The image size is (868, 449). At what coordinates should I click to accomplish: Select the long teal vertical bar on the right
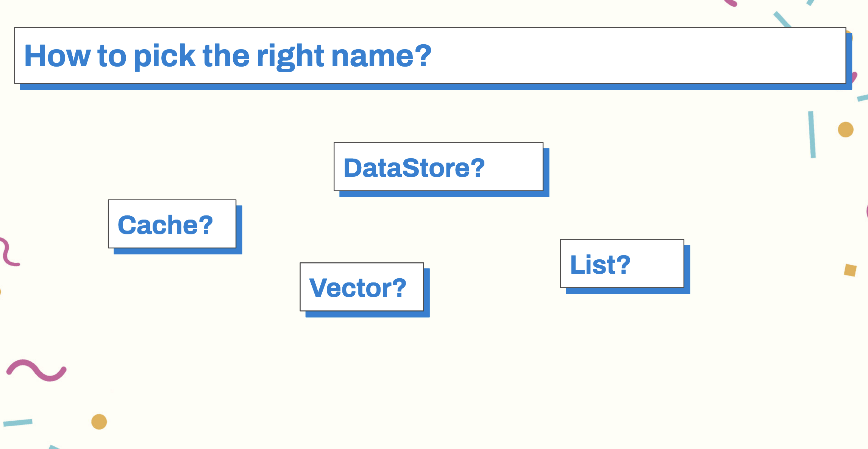coord(812,134)
